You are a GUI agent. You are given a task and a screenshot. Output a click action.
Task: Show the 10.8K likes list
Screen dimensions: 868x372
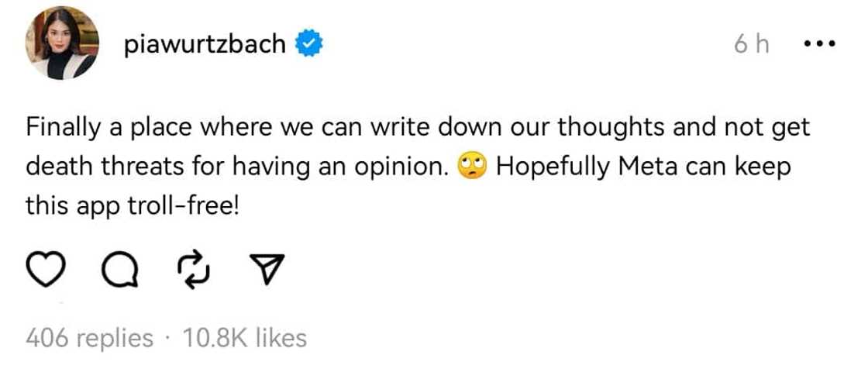click(244, 338)
